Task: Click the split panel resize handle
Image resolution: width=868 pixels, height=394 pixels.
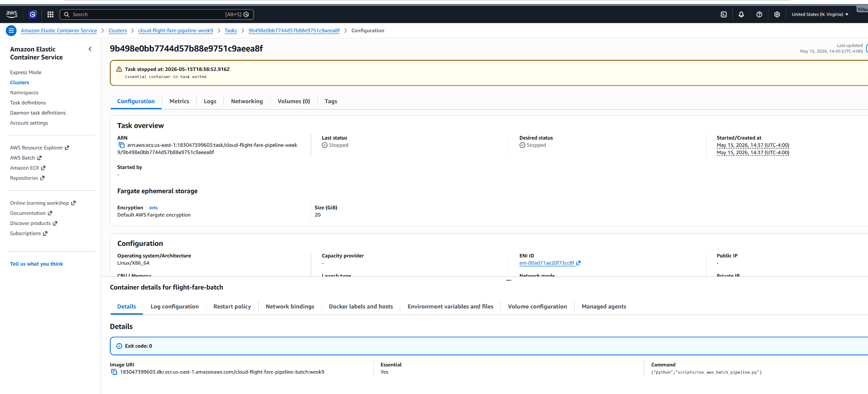Action: (x=508, y=280)
